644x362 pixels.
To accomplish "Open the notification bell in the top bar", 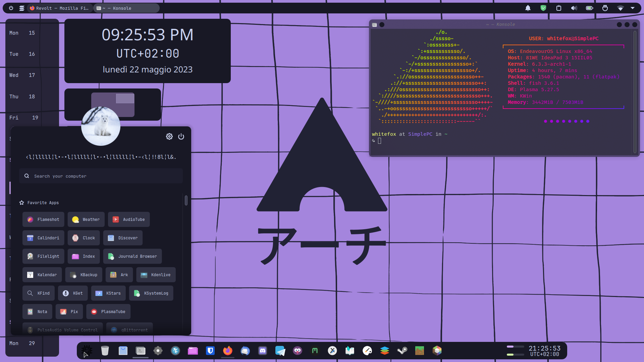I will (528, 8).
